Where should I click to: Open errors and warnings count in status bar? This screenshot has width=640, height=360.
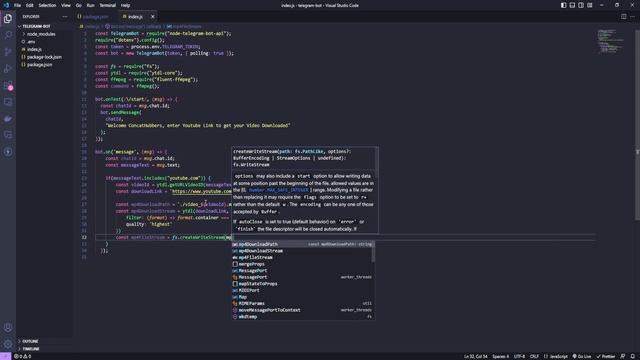tap(23, 356)
